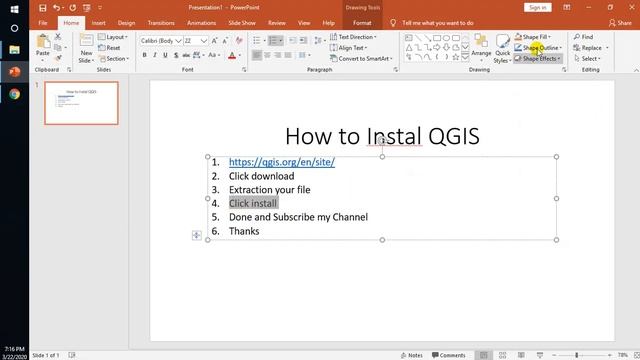Click the Redo/Repeat icon

pyautogui.click(x=73, y=8)
